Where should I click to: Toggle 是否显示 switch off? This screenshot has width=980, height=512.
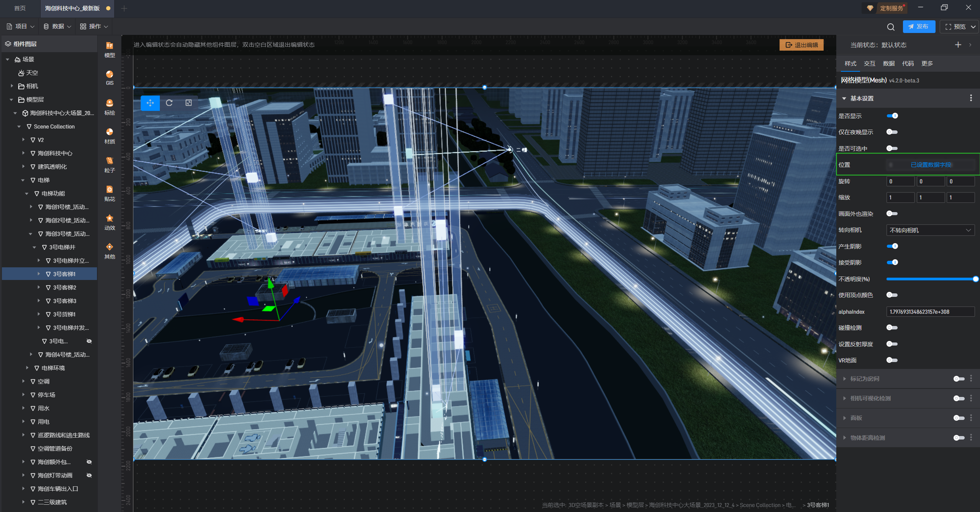pyautogui.click(x=892, y=116)
